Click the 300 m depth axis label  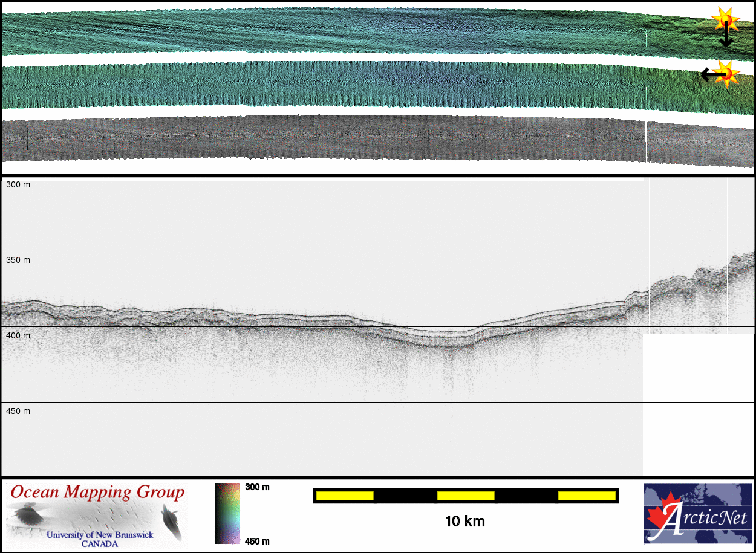18,184
